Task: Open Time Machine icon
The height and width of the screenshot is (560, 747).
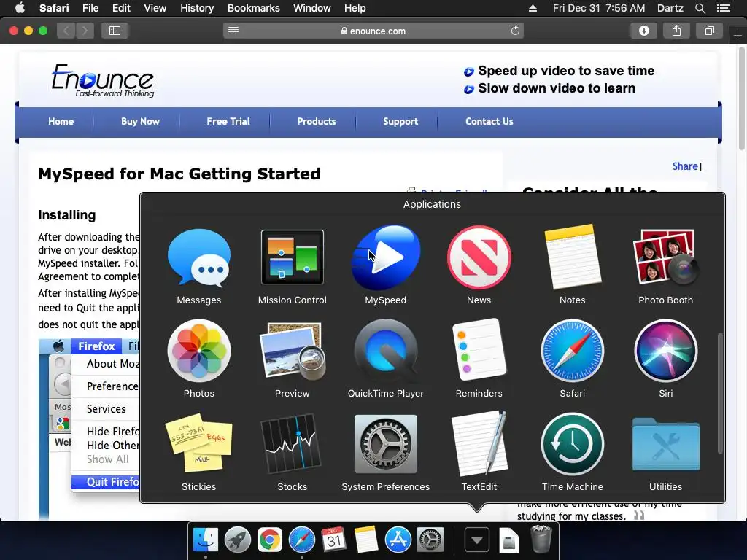Action: click(572, 444)
